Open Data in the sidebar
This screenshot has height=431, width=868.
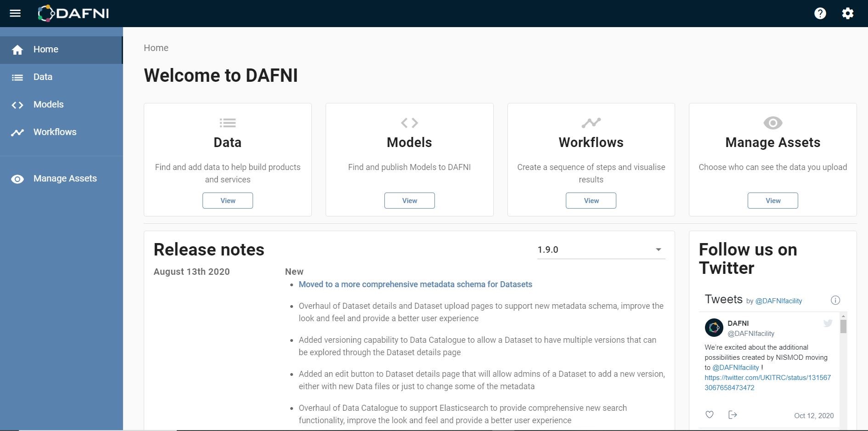pyautogui.click(x=61, y=77)
